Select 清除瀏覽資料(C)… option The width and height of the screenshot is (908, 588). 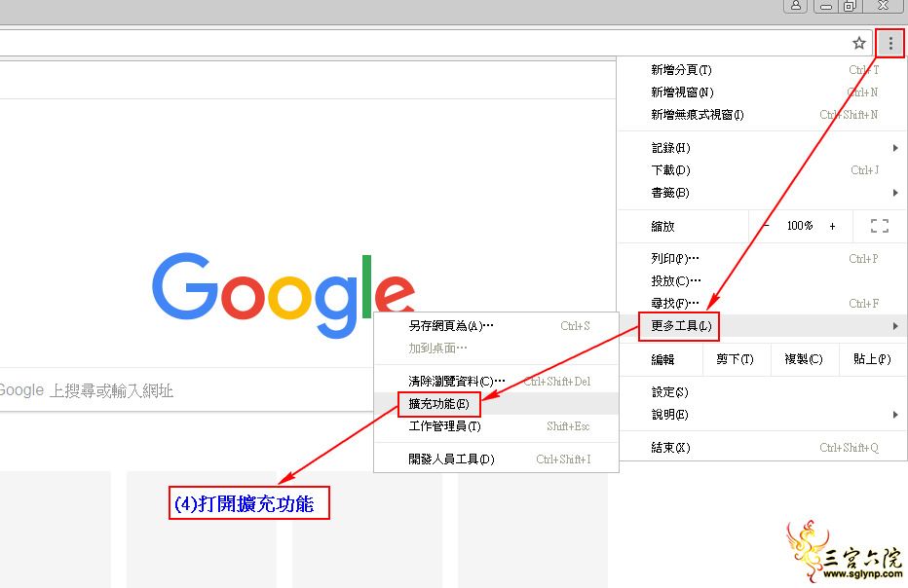[496, 382]
